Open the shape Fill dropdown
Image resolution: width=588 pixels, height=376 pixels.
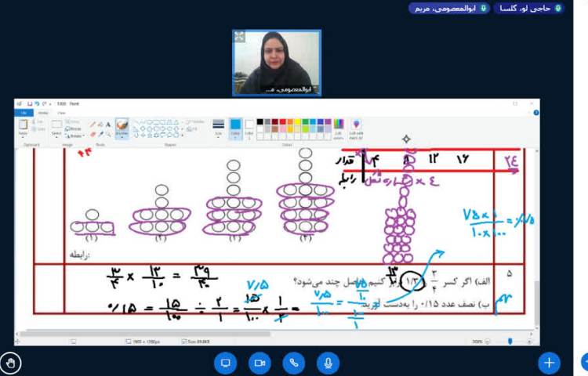[x=192, y=129]
